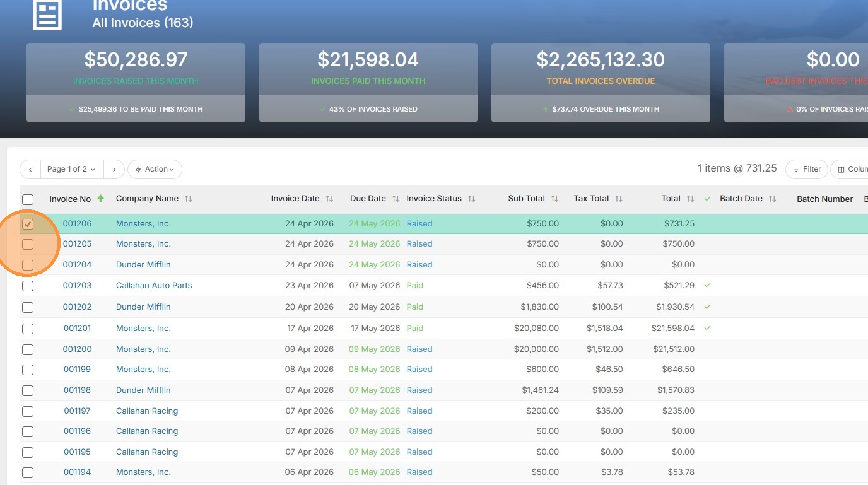Uncheck the checkbox for invoice 001206
Image resolution: width=868 pixels, height=485 pixels.
[x=28, y=224]
